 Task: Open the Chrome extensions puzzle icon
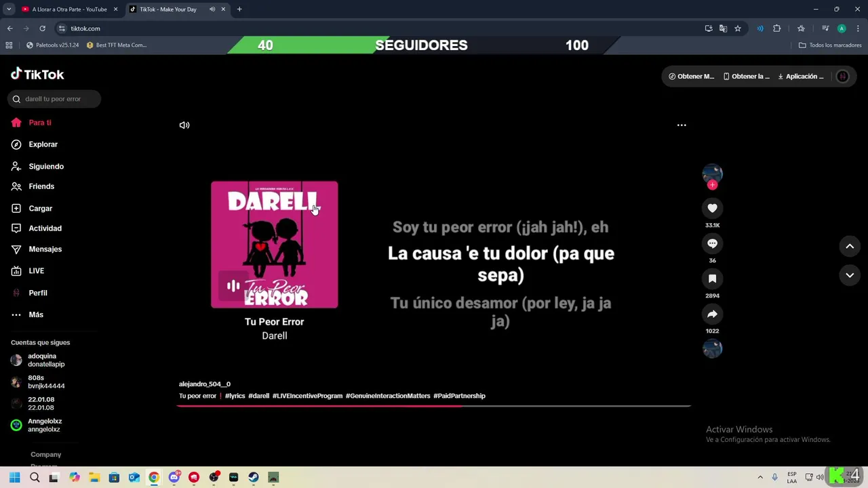pos(777,28)
